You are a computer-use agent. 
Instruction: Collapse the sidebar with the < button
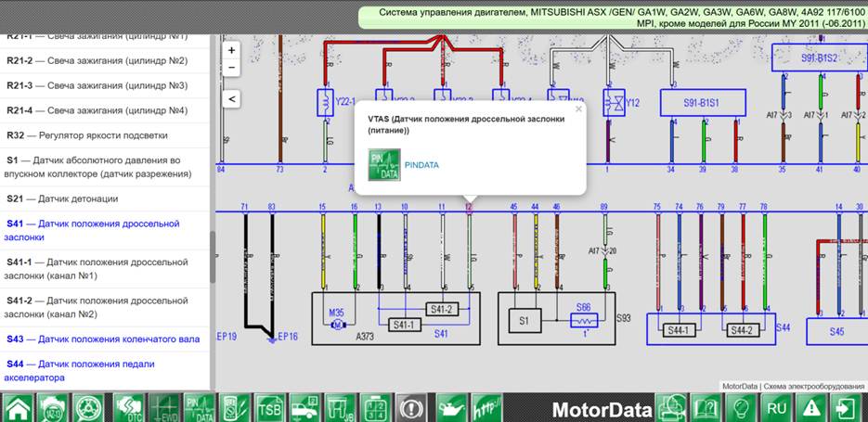[231, 99]
